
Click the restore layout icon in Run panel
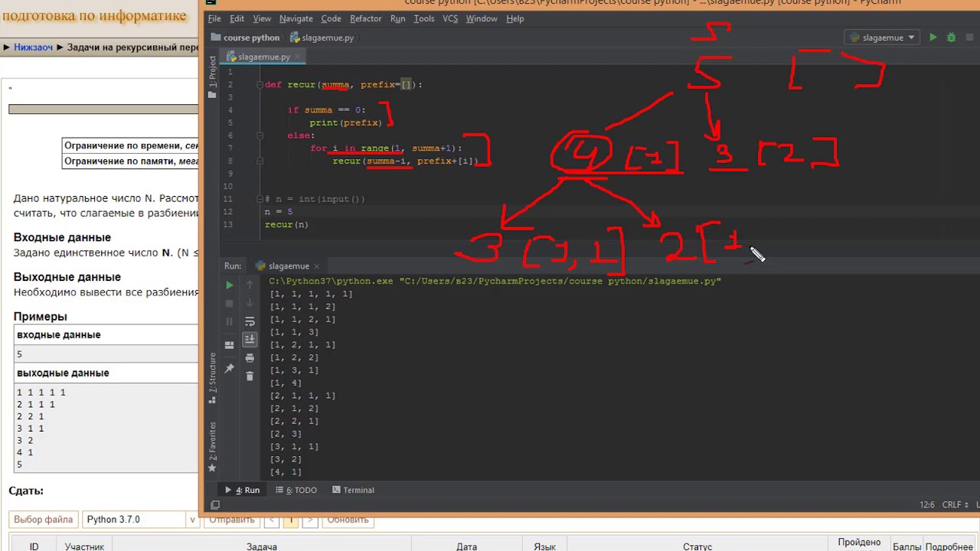pos(229,345)
